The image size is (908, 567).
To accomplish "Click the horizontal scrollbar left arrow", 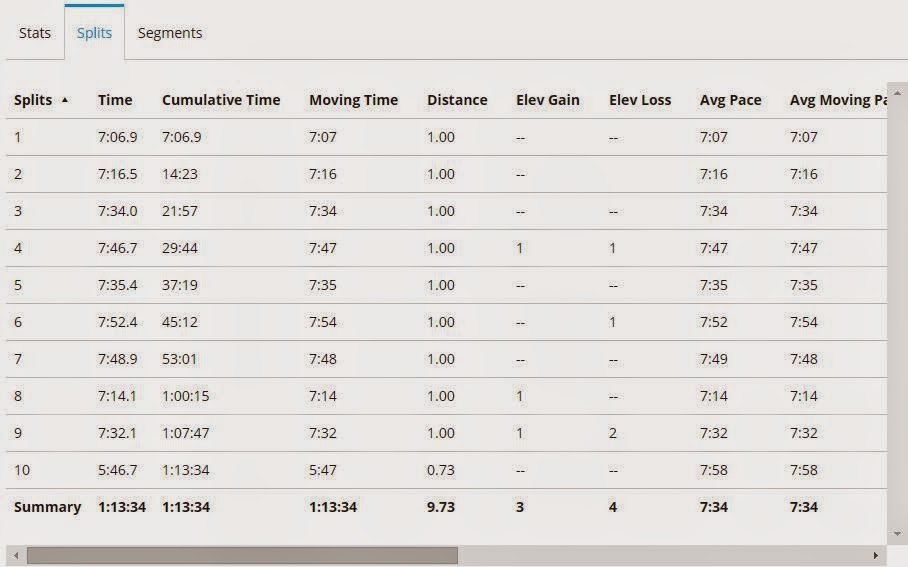I will pyautogui.click(x=15, y=555).
